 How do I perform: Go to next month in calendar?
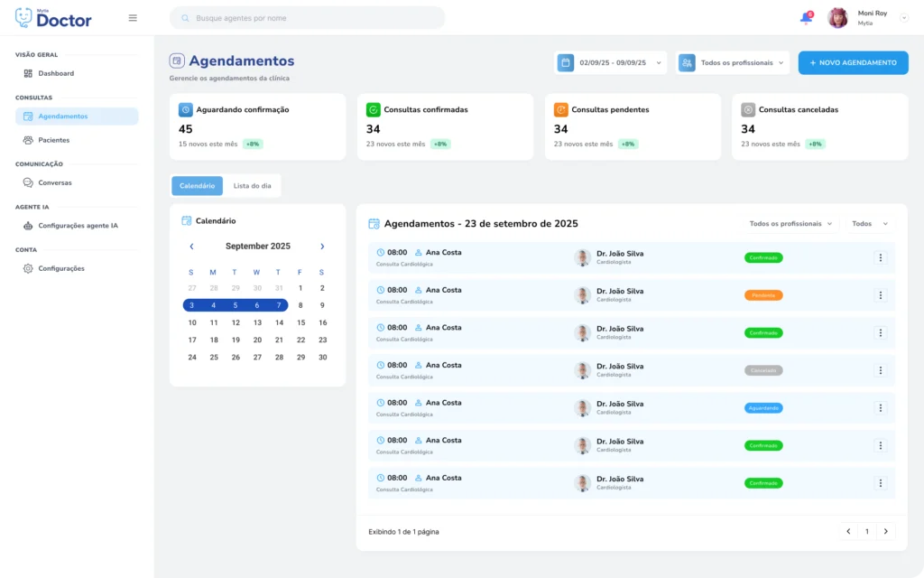(322, 247)
